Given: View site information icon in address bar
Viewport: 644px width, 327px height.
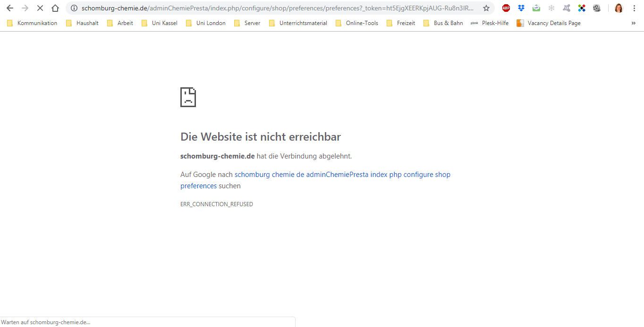Looking at the screenshot, I should tap(74, 8).
